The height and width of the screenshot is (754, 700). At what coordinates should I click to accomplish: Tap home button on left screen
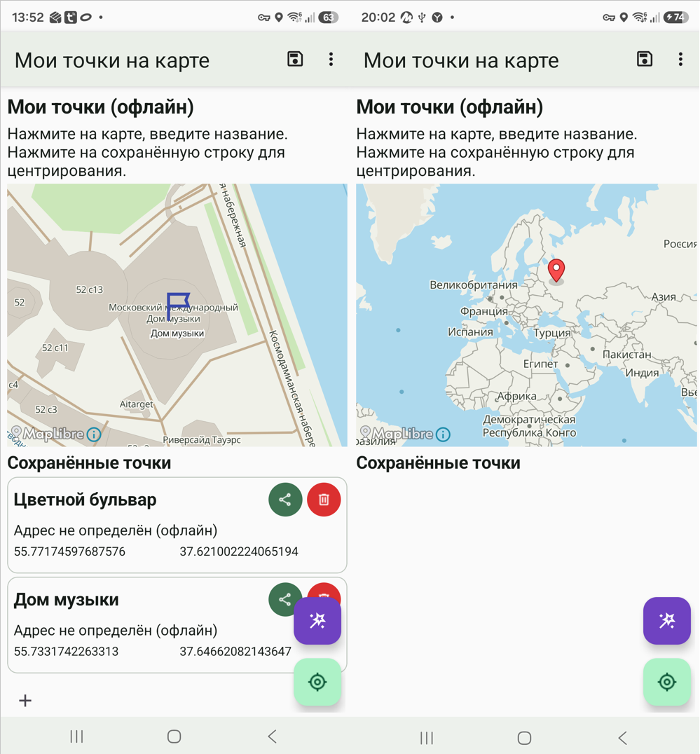(174, 736)
